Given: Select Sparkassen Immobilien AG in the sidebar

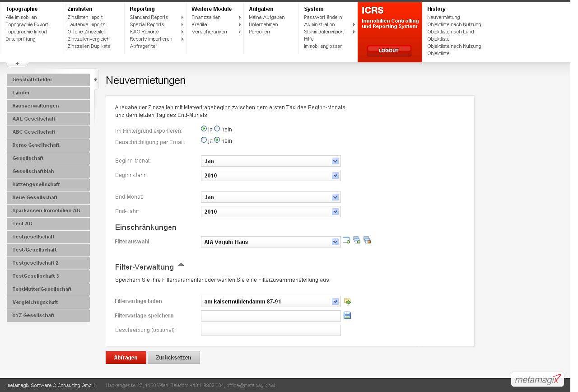Looking at the screenshot, I should click(x=48, y=210).
